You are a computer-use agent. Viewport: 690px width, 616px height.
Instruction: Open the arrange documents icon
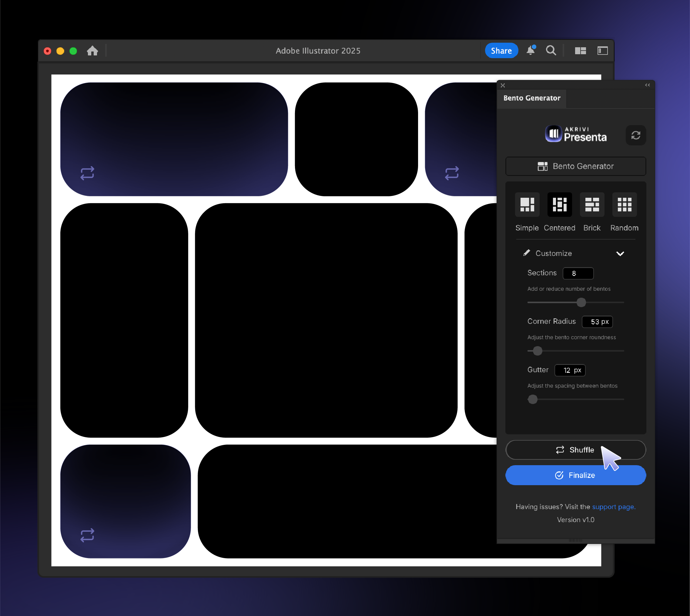click(580, 51)
